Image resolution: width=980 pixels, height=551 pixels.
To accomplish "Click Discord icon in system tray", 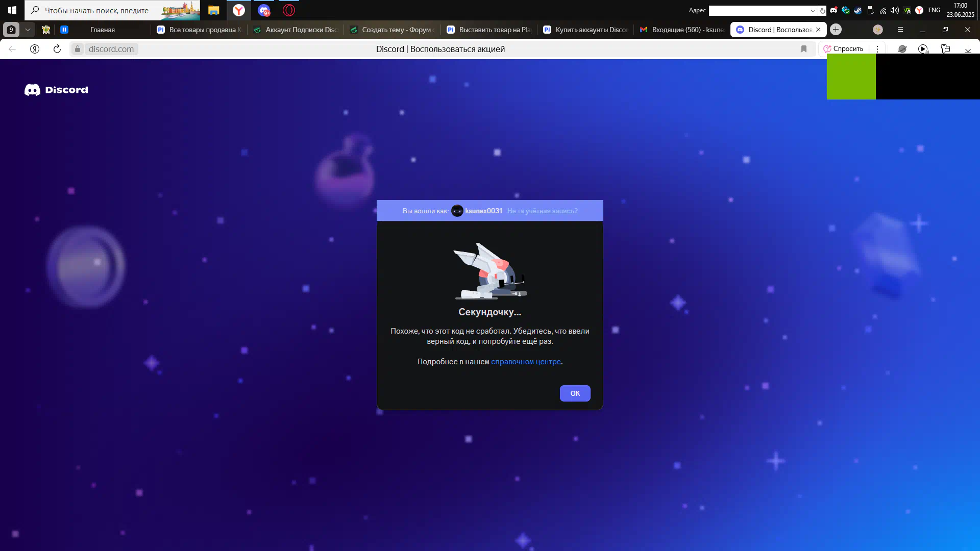I will pyautogui.click(x=834, y=10).
